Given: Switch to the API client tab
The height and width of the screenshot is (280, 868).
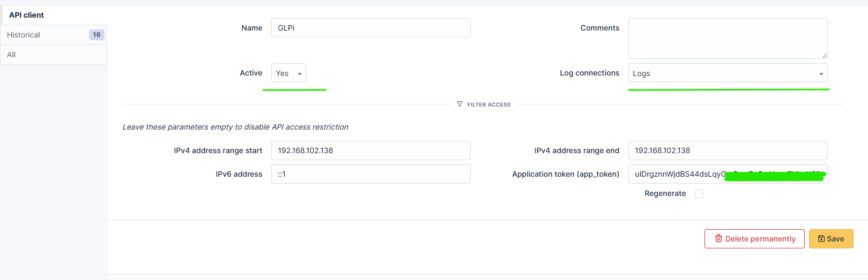Looking at the screenshot, I should 27,15.
